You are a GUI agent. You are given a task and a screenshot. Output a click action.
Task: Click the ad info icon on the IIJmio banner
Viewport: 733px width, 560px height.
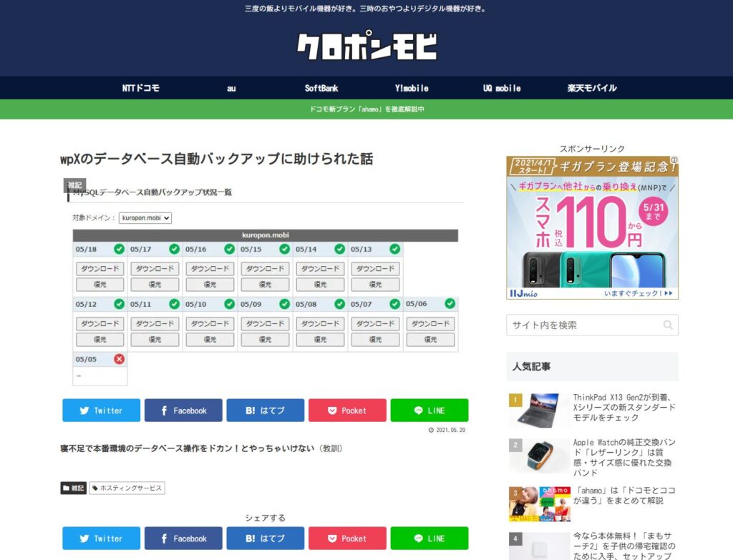(x=674, y=160)
